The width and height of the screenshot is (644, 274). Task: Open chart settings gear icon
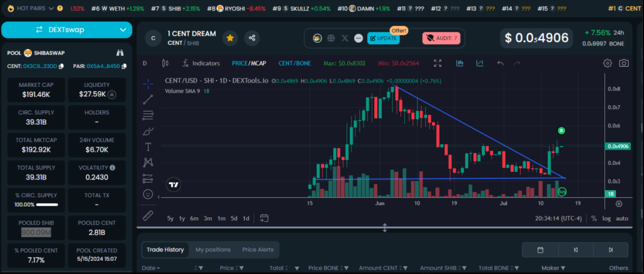coord(608,63)
